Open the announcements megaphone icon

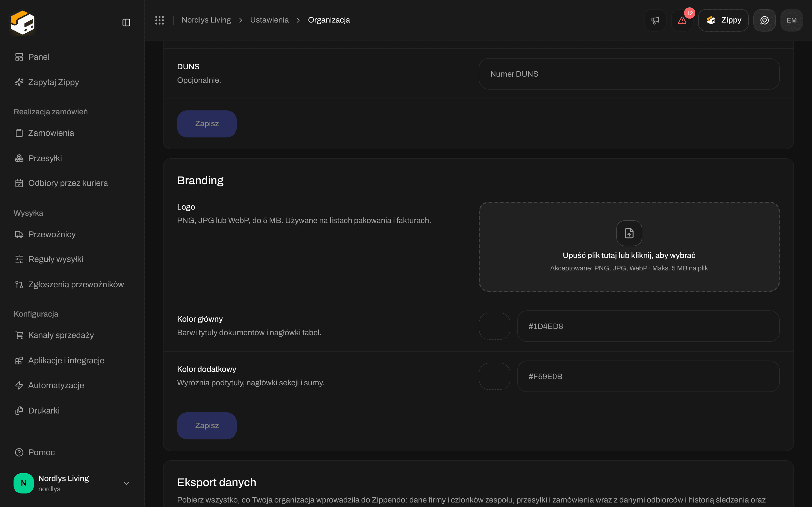[x=655, y=20]
